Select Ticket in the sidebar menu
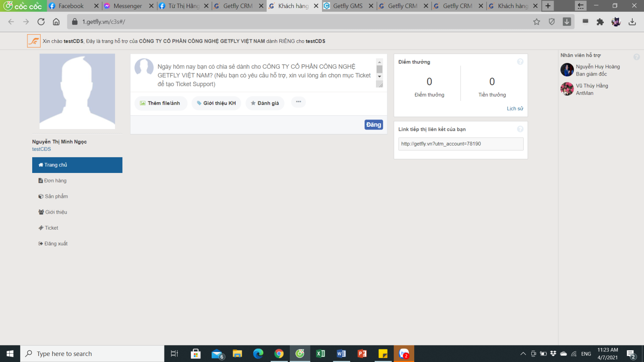Image resolution: width=644 pixels, height=362 pixels. 52,228
